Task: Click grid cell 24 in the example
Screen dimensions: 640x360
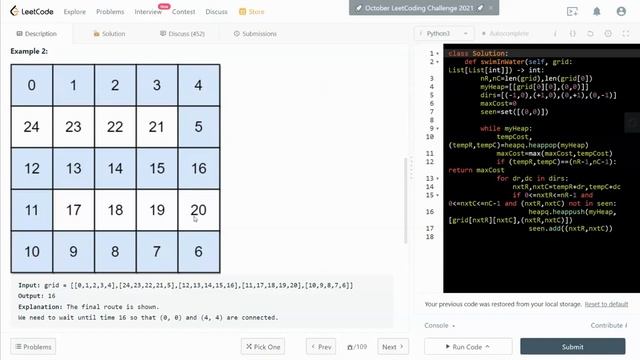Action: tap(32, 127)
